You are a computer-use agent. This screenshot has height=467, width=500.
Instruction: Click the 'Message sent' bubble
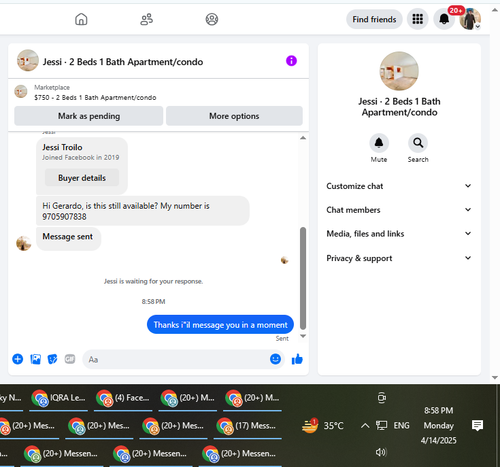68,239
